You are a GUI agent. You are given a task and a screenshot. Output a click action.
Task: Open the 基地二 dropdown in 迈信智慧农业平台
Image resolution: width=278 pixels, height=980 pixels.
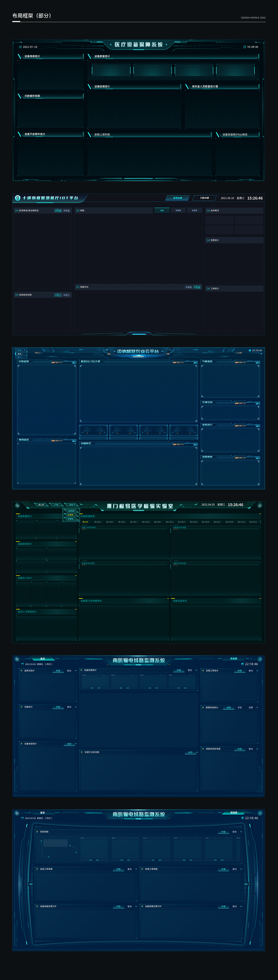[21, 350]
